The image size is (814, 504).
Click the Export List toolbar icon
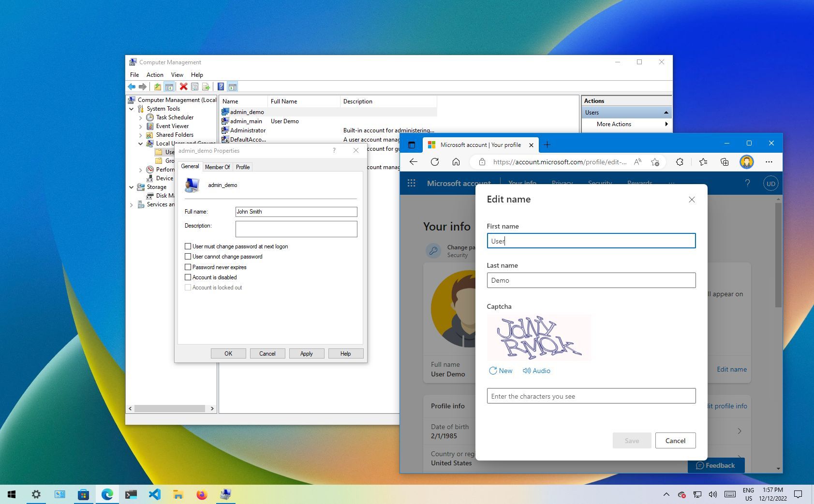point(207,86)
